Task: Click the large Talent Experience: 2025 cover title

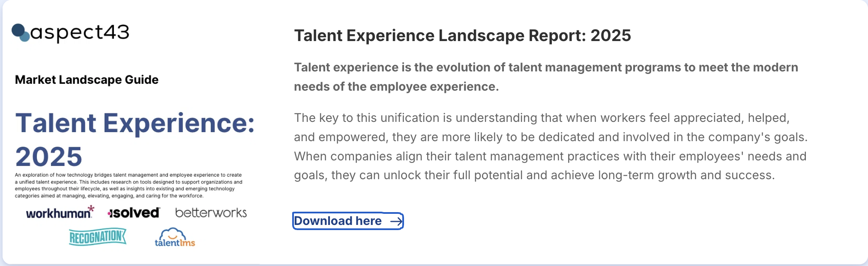Action: (x=135, y=139)
